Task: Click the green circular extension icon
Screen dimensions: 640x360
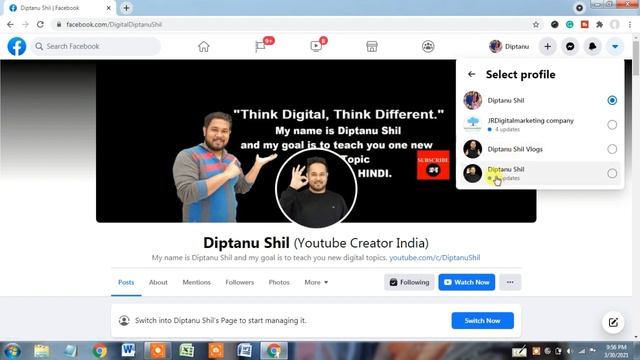Action: [569, 24]
